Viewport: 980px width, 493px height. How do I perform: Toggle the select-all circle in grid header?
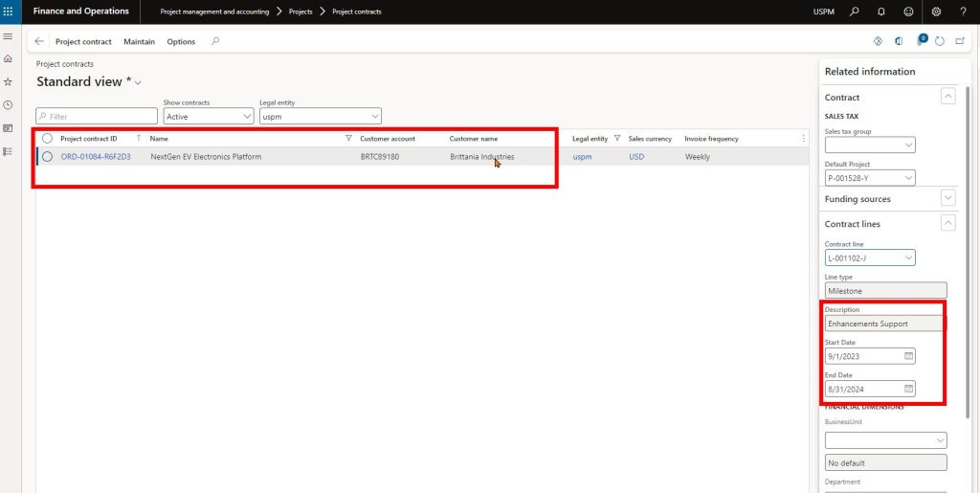point(47,139)
